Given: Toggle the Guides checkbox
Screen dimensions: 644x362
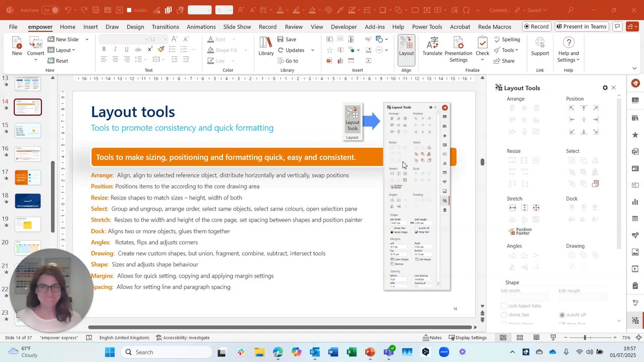Looking at the screenshot, I should 129,10.
